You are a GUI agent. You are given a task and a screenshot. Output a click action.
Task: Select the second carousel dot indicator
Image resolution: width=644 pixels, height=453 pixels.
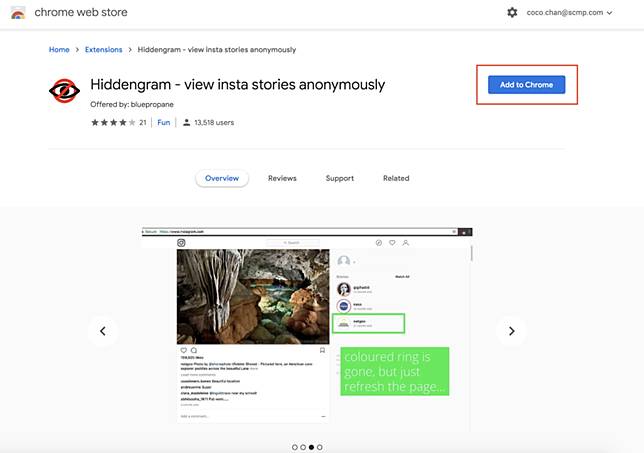click(x=303, y=447)
